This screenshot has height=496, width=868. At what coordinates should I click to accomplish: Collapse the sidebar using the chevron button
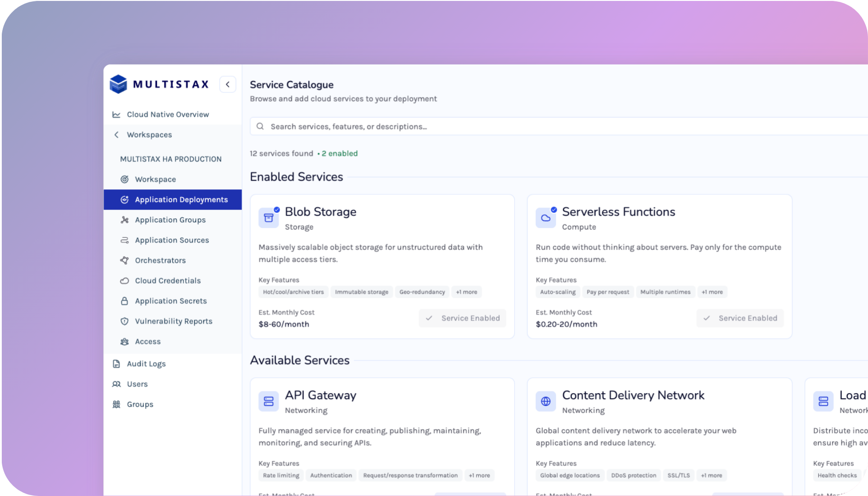pyautogui.click(x=228, y=84)
